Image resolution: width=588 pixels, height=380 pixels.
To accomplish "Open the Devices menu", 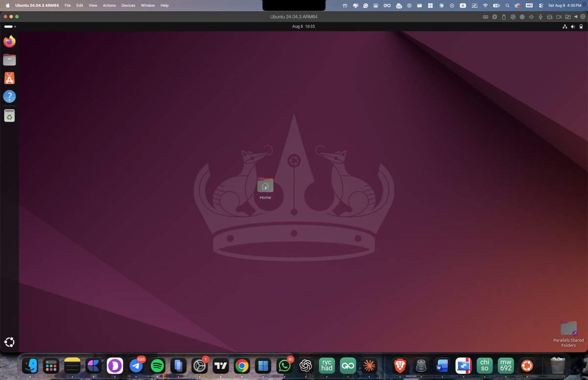I will point(128,5).
